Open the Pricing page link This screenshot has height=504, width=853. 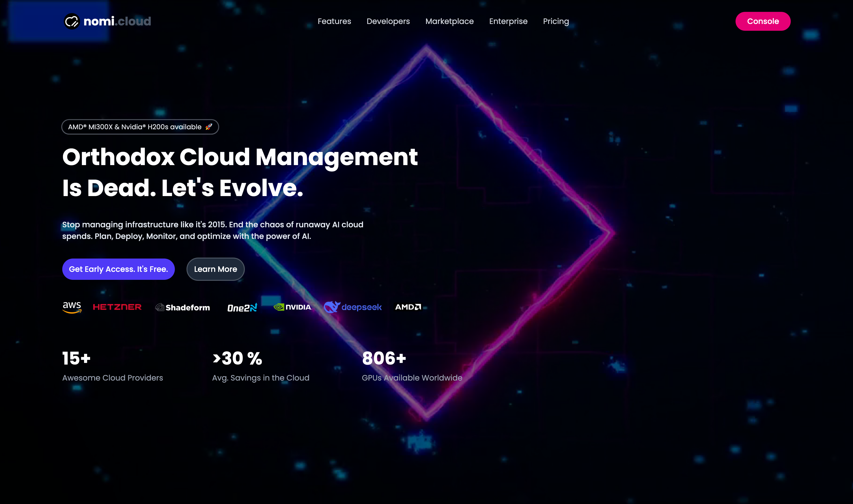tap(556, 21)
